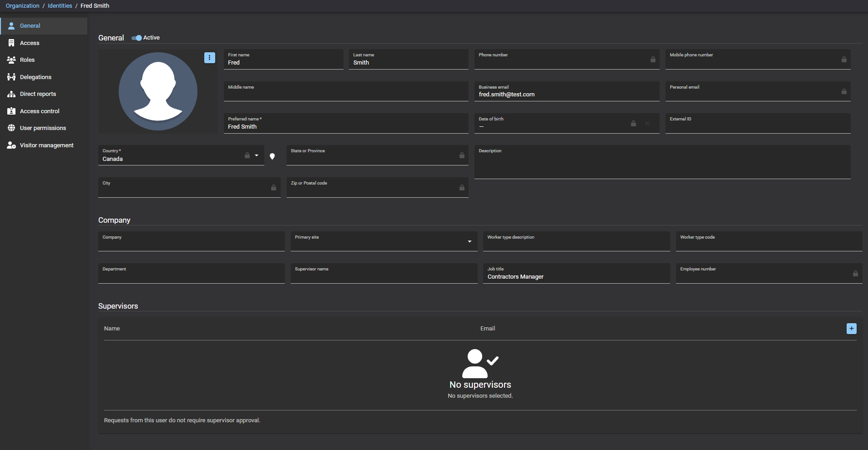Open the Access sidebar section
Viewport: 868px width, 450px height.
click(44, 43)
